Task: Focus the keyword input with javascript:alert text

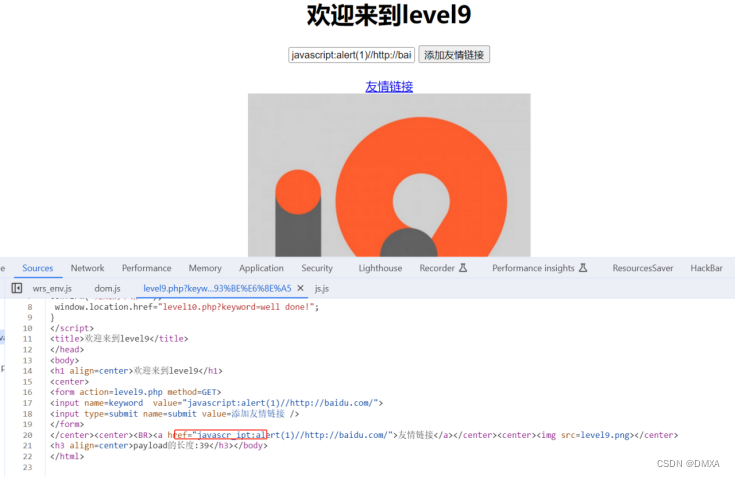Action: tap(351, 55)
